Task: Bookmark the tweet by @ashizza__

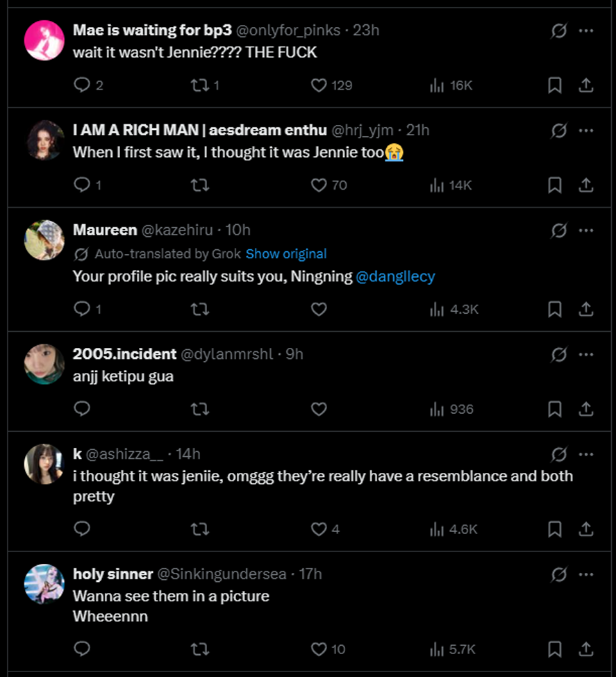Action: [555, 530]
